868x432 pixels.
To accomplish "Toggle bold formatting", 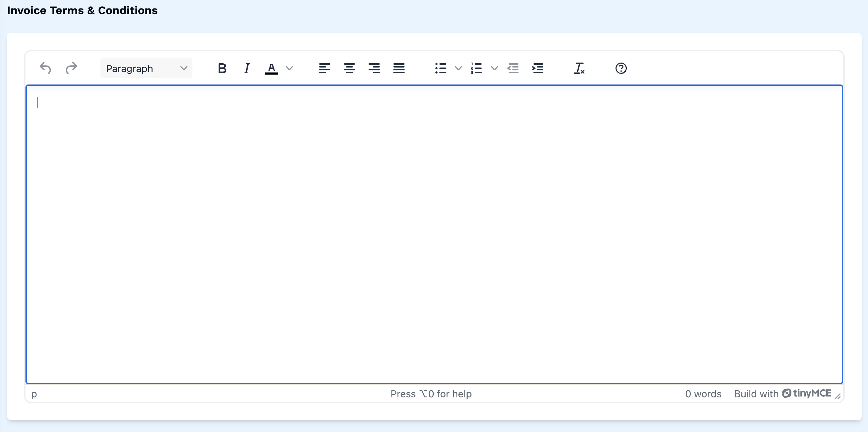I will [x=222, y=68].
